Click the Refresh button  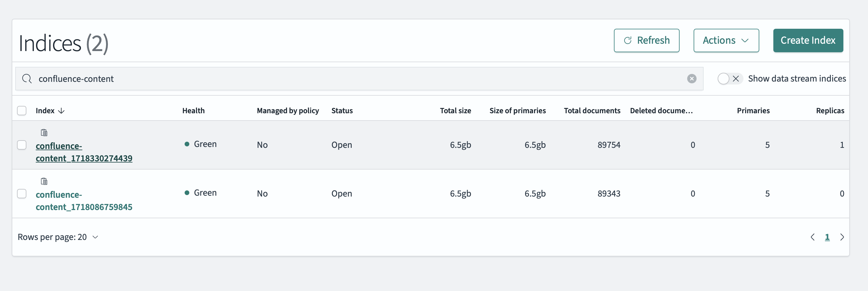coord(646,40)
